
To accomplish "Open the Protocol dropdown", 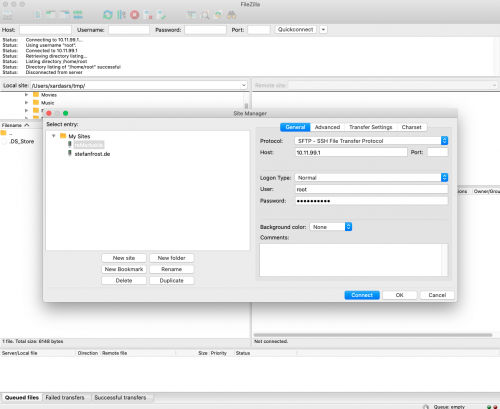I will pos(371,141).
